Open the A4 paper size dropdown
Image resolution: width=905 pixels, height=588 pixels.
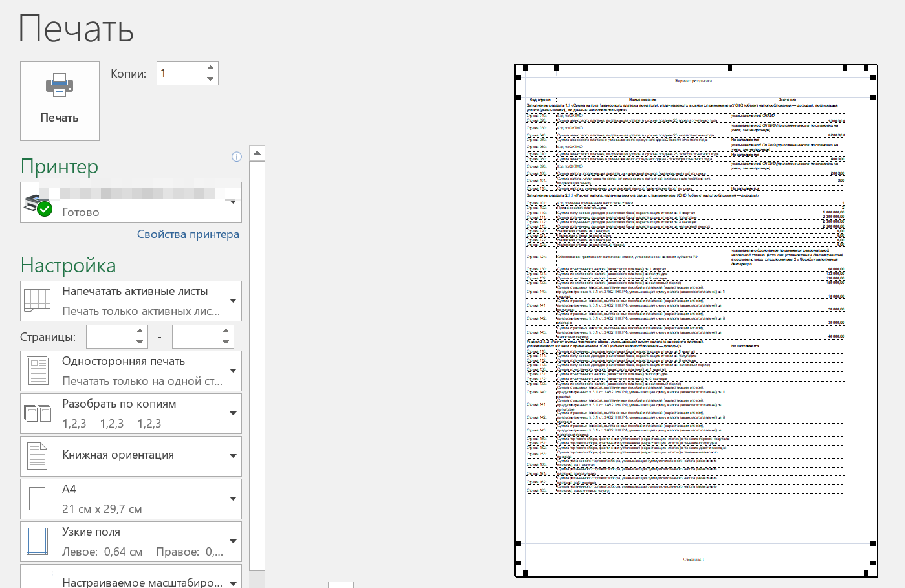[x=131, y=499]
